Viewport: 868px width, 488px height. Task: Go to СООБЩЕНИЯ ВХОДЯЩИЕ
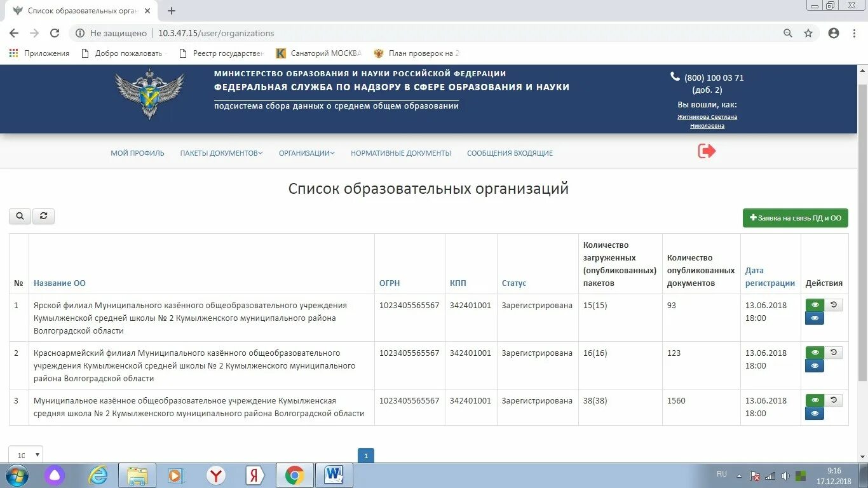pyautogui.click(x=510, y=152)
